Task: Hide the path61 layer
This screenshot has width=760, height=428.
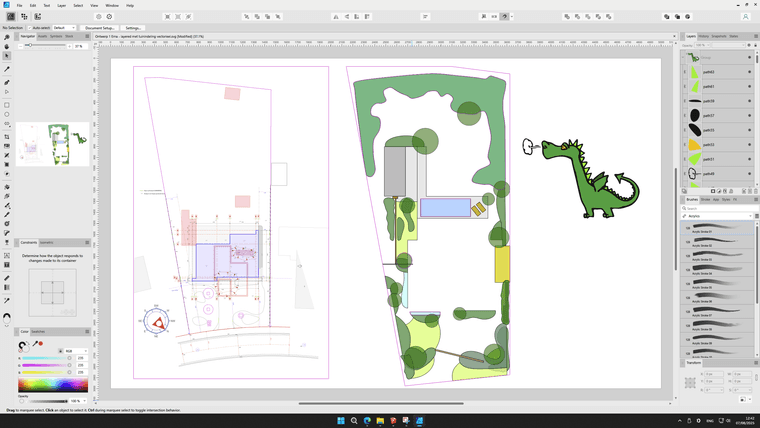Action: click(749, 87)
